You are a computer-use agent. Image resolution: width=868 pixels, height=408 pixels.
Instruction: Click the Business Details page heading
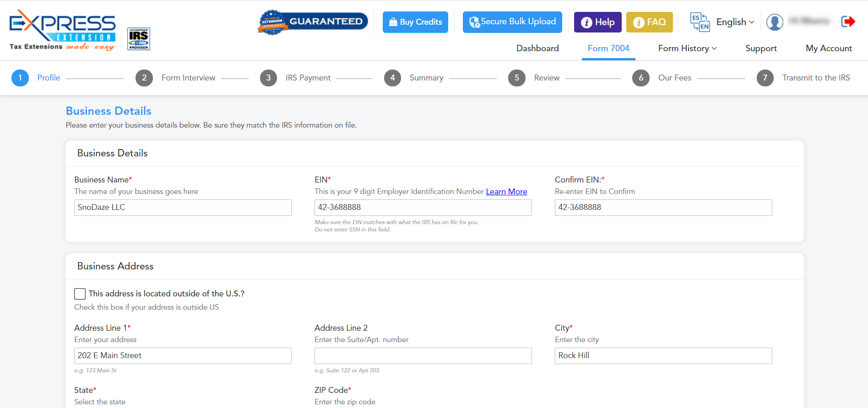pos(108,111)
